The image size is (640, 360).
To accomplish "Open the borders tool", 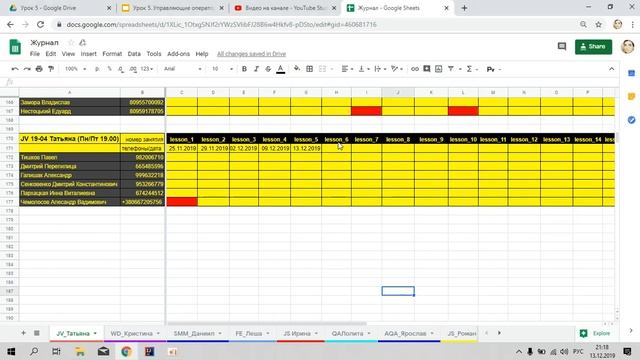I will pos(309,69).
